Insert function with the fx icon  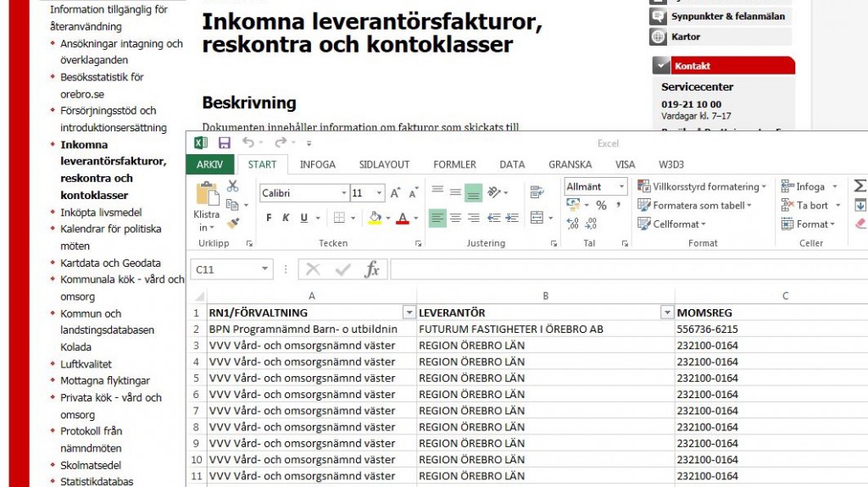click(x=371, y=269)
